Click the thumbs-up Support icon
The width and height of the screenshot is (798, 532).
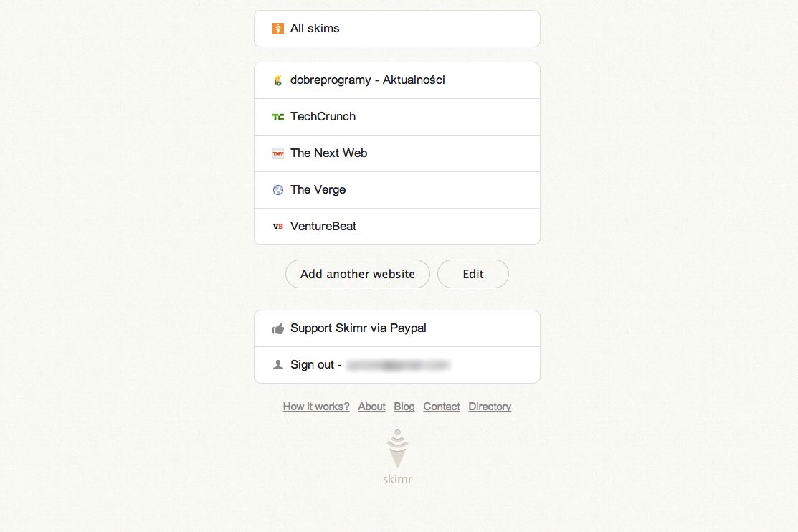click(x=278, y=329)
